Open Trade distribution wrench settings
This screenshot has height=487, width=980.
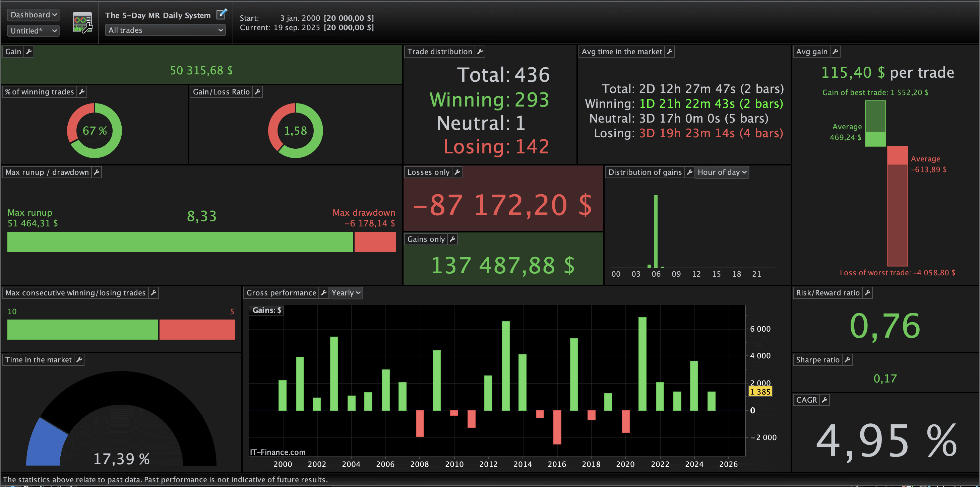pos(480,52)
